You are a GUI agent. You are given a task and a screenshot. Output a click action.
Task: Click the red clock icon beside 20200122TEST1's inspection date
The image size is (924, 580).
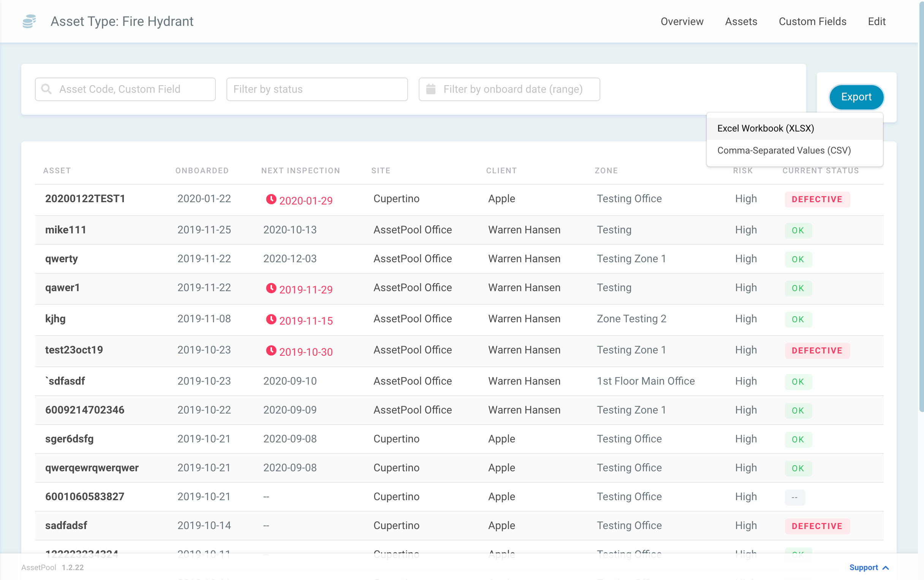[x=271, y=199]
